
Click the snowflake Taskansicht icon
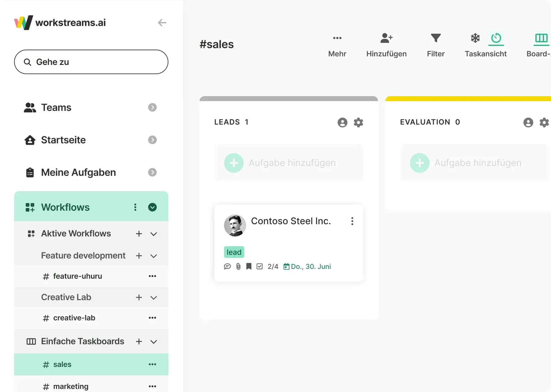pos(475,38)
